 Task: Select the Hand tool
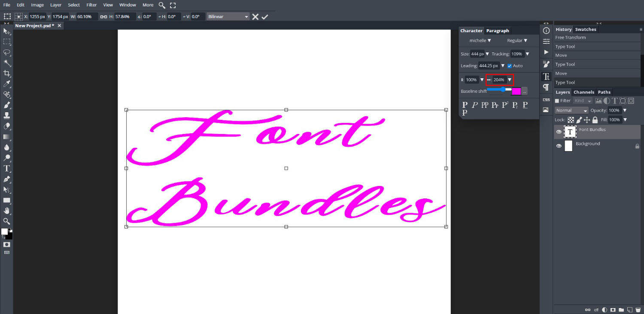click(7, 210)
